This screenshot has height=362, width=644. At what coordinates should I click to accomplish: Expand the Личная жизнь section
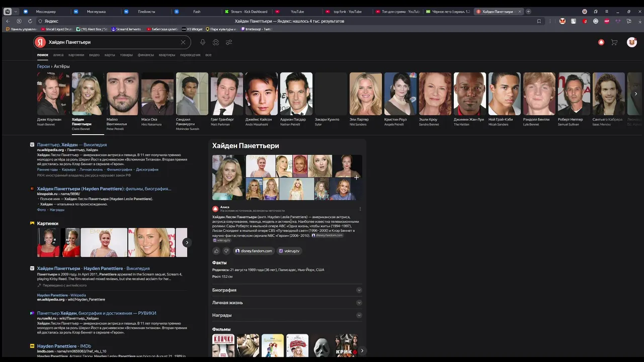point(287,303)
